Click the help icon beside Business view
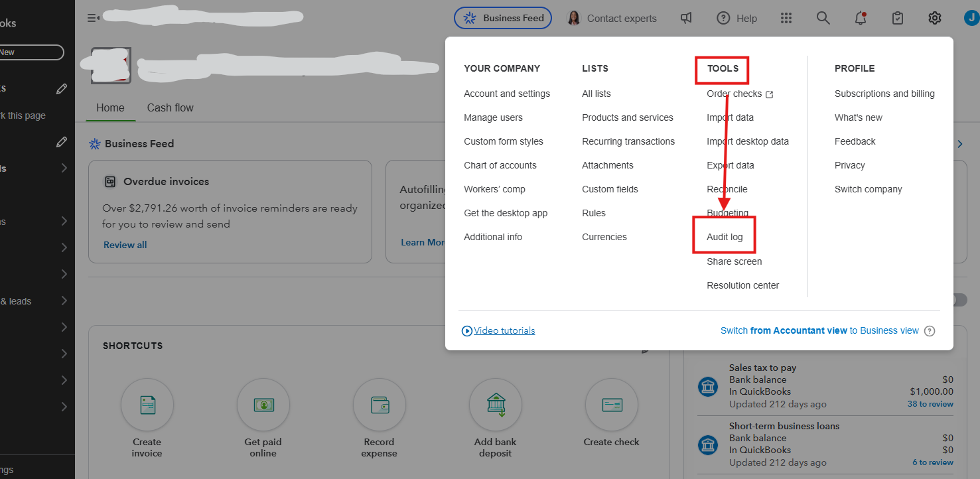The image size is (980, 479). [x=930, y=331]
